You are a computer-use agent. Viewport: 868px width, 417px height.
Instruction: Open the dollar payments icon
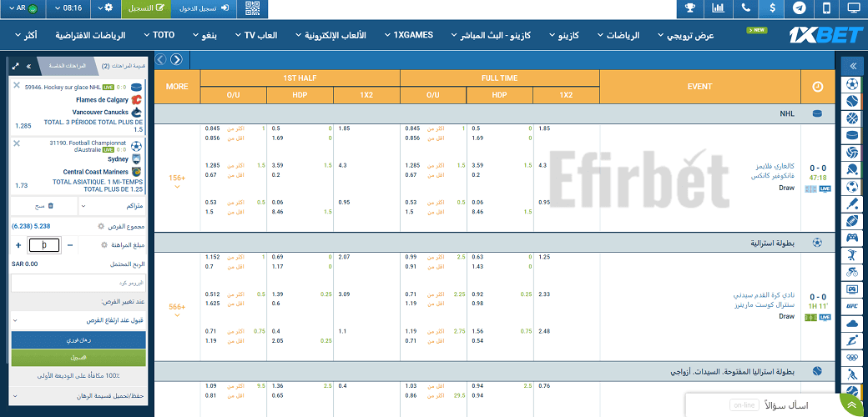(x=772, y=8)
